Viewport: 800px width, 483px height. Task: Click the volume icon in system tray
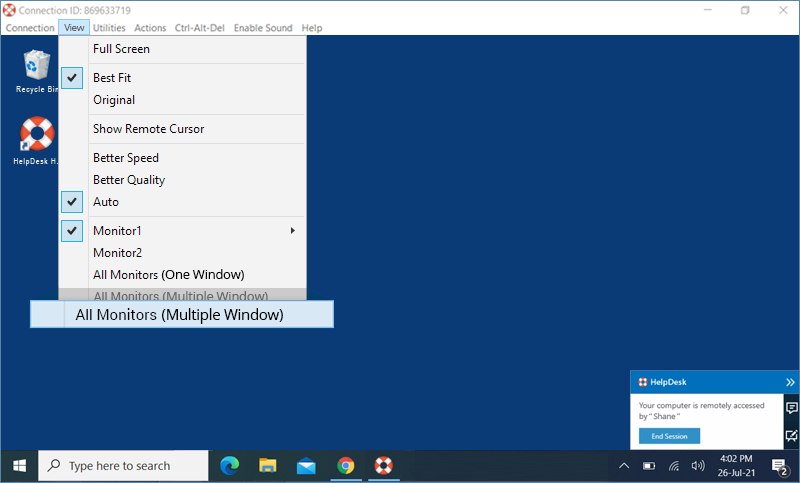(x=698, y=465)
